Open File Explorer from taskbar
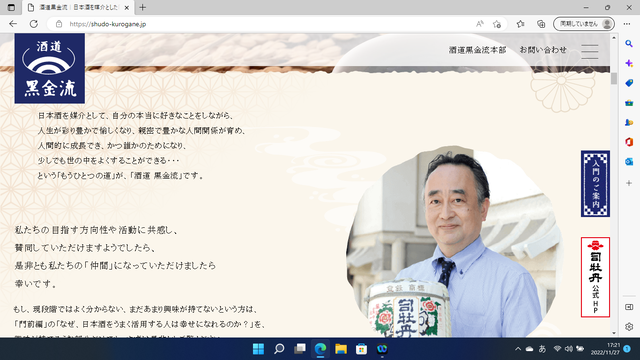 pos(341,349)
